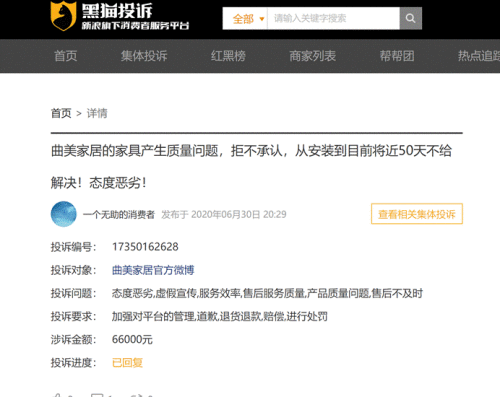500x397 pixels.
Task: Go to the 红黑榜 navigation item
Action: tap(228, 56)
